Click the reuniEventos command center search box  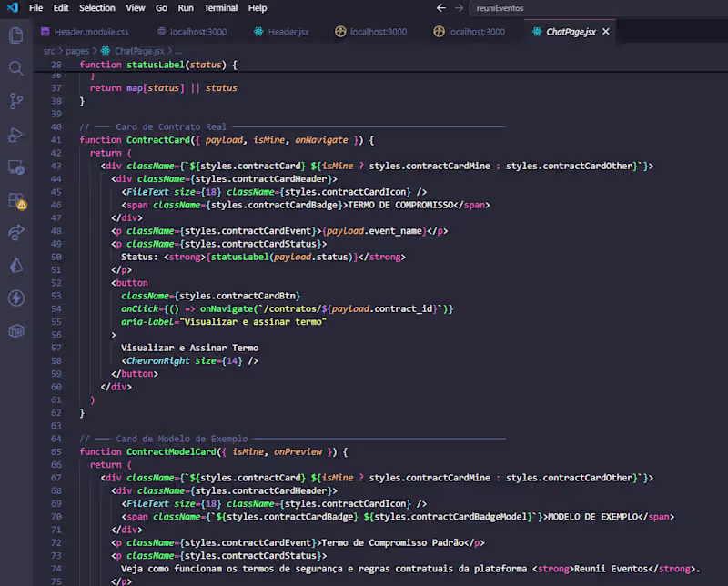pos(599,8)
